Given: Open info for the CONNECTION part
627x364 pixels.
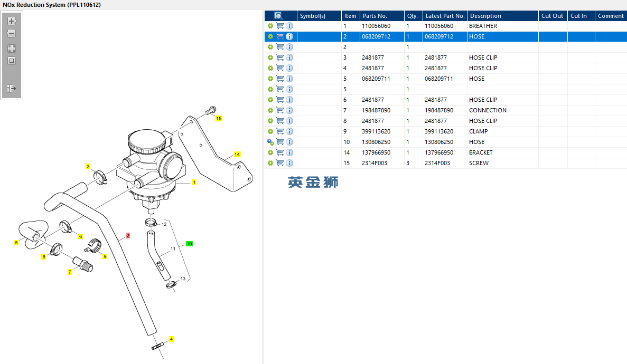Looking at the screenshot, I should [289, 110].
